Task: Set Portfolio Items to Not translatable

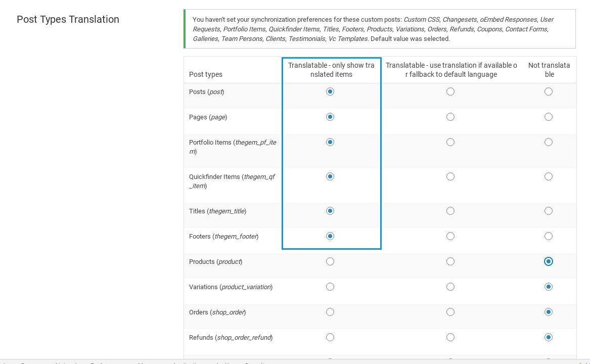Action: tap(549, 142)
